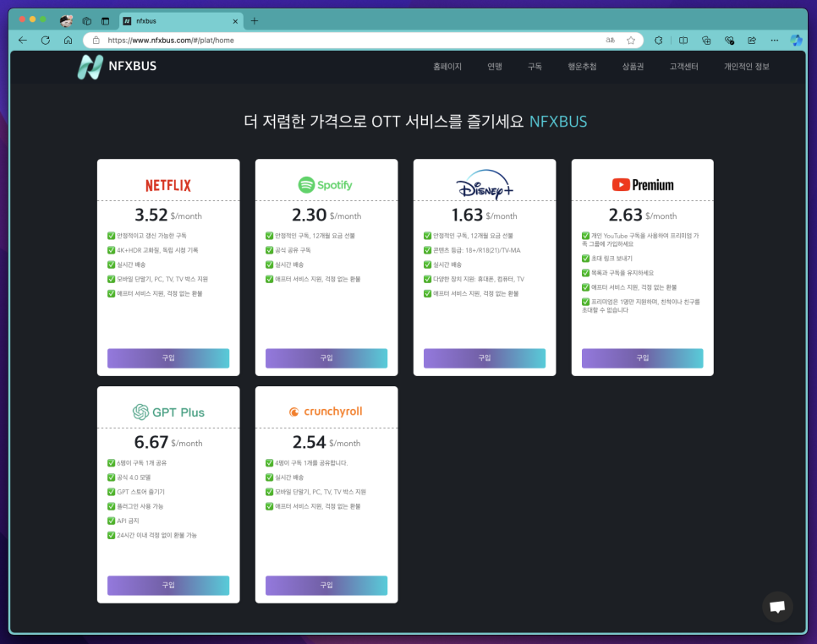Image resolution: width=817 pixels, height=644 pixels.
Task: Click the 구입 button for YouTube Premium
Action: [643, 358]
